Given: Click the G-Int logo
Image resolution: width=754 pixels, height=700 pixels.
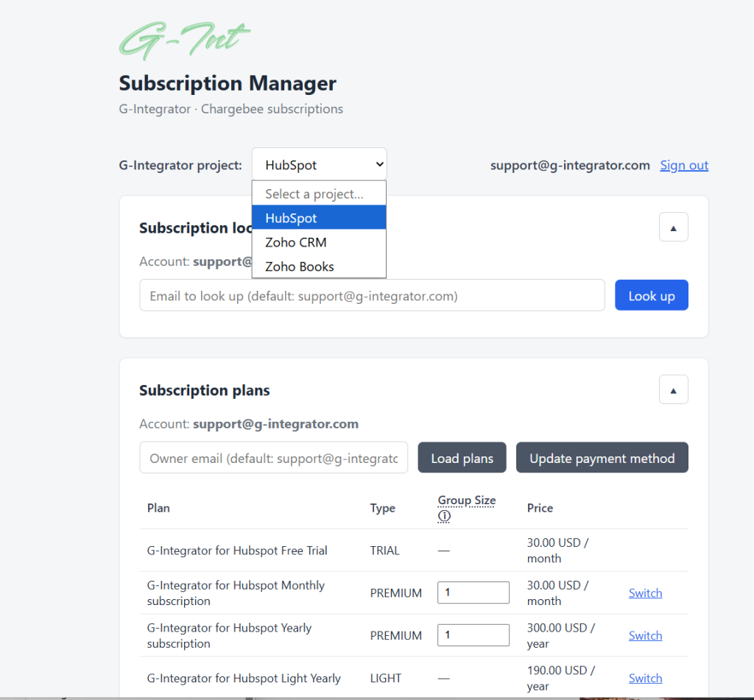Looking at the screenshot, I should [185, 40].
